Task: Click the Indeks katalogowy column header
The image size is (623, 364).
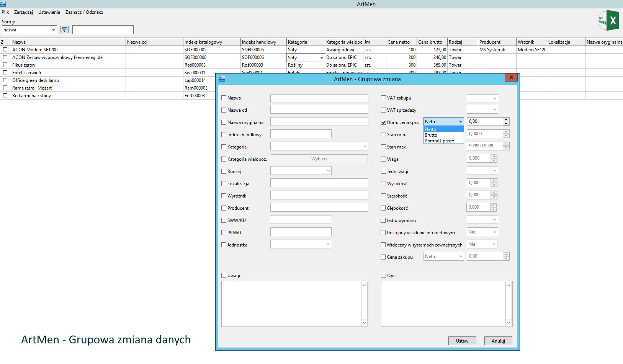Action: [212, 42]
